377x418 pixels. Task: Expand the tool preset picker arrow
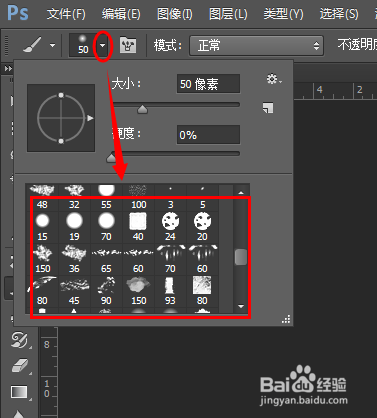(x=52, y=45)
